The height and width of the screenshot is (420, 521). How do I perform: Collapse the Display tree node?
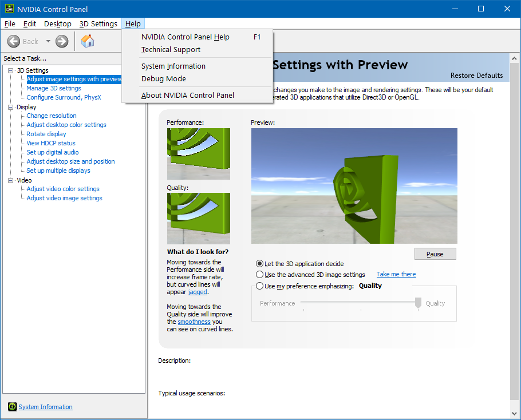coord(11,107)
